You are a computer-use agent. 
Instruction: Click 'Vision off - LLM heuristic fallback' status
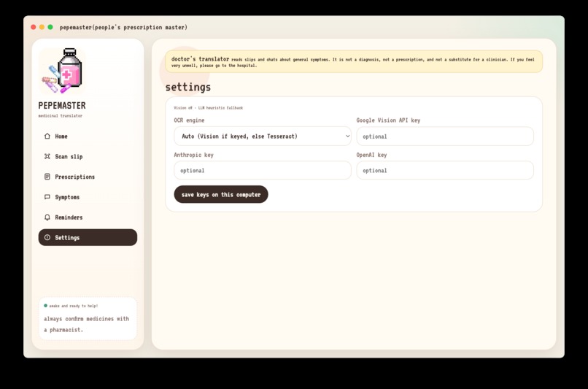coord(208,108)
